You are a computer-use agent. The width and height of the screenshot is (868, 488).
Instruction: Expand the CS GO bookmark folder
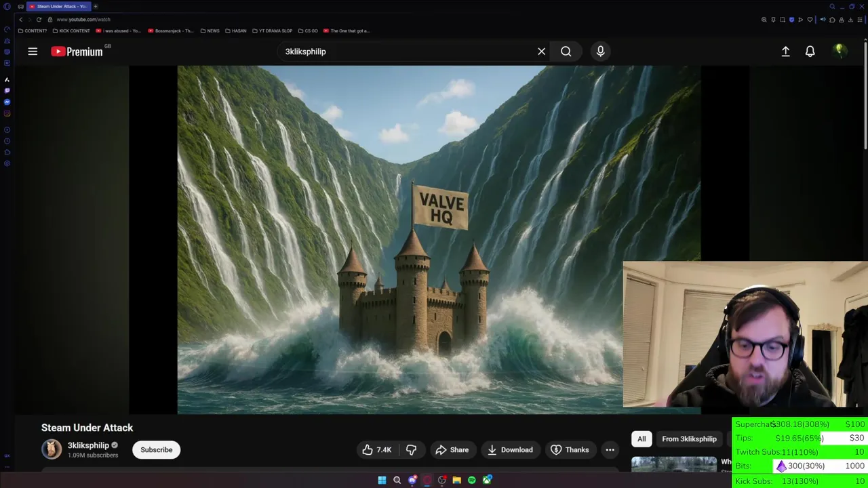[307, 30]
